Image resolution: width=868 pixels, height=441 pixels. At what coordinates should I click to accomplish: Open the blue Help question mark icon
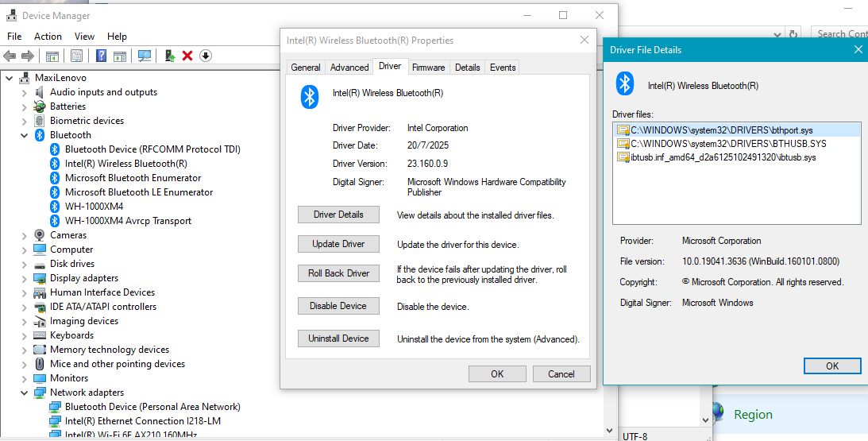point(101,56)
